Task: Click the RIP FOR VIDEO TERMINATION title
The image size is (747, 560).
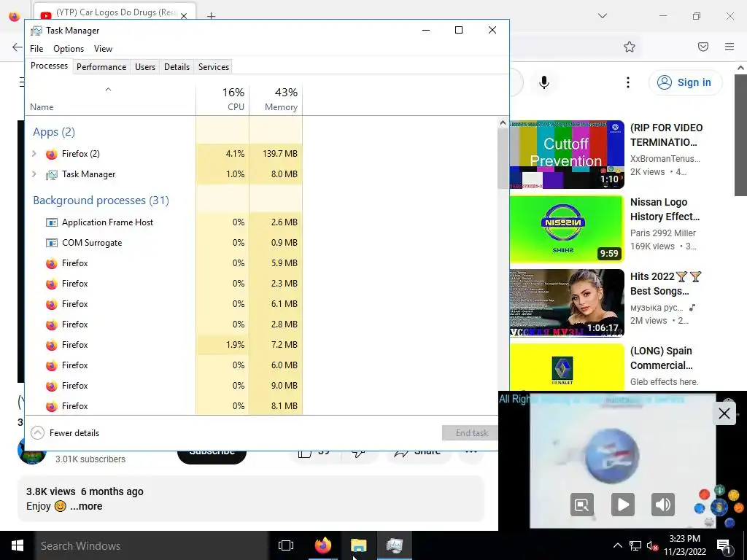Action: pyautogui.click(x=666, y=135)
